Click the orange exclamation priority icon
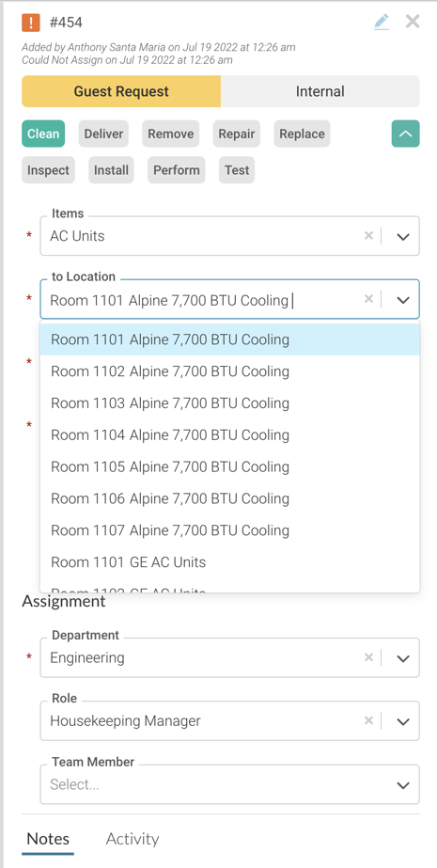437x868 pixels. [31, 23]
